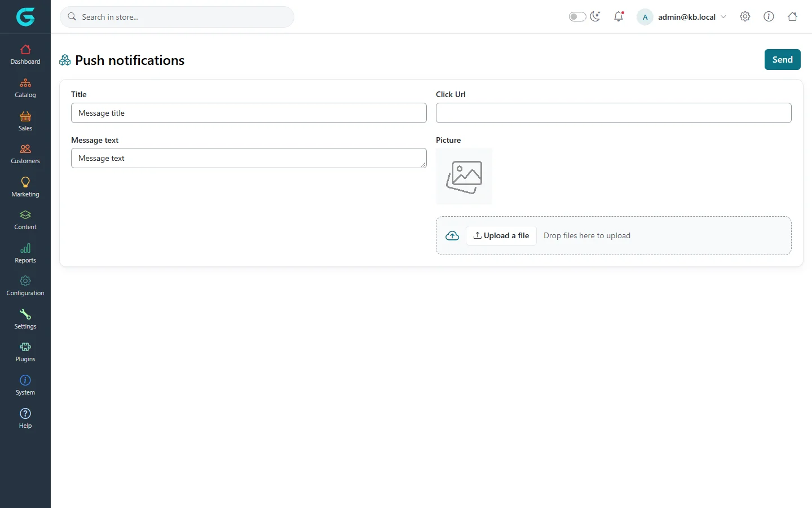Expand the admin@kb.local account dropdown
Screen dimensions: 812x508
682,17
